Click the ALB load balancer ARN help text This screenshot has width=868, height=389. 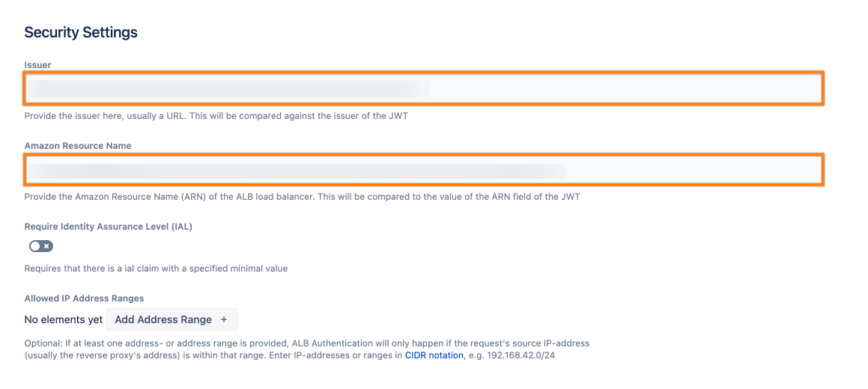pos(302,197)
